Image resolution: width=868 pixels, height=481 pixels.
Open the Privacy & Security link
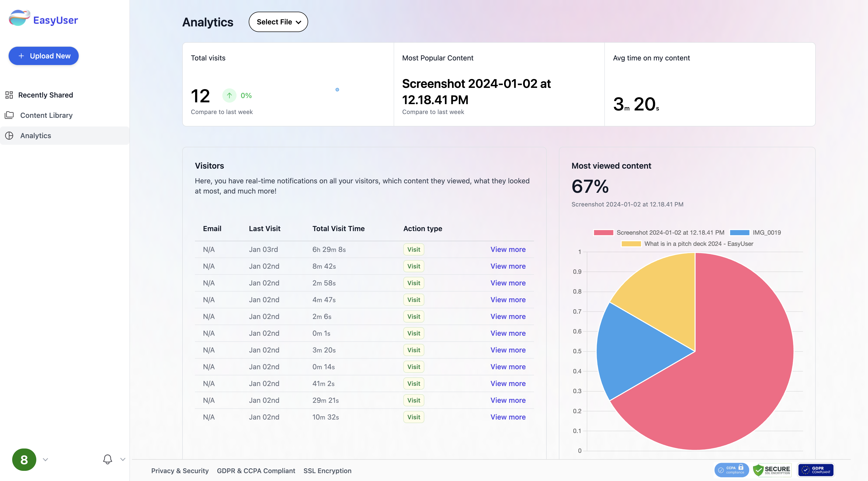[180, 471]
